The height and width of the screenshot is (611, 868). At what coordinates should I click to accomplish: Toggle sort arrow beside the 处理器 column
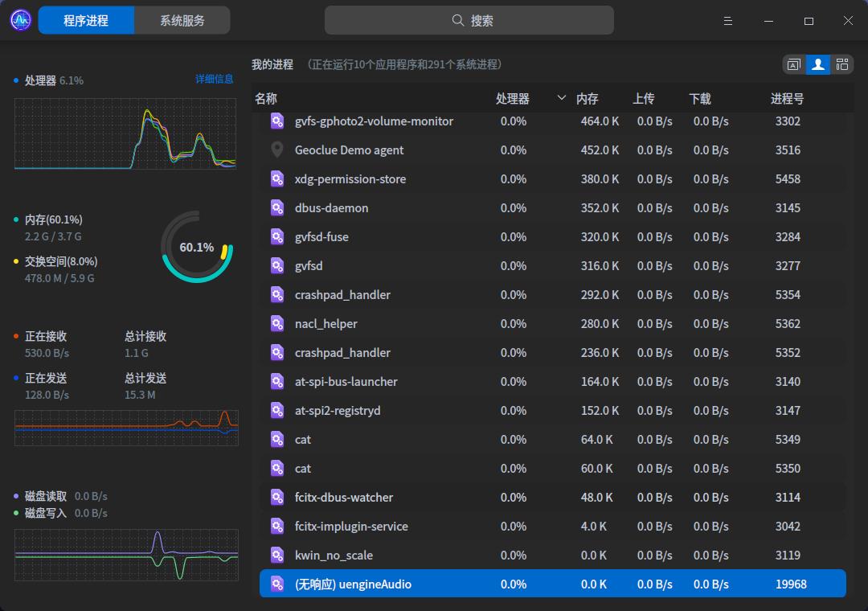[561, 98]
